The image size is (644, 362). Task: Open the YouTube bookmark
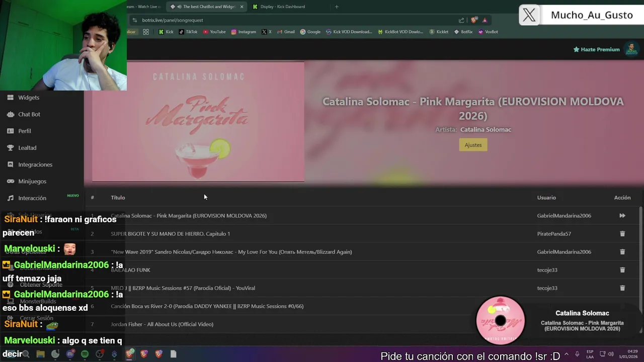tap(214, 32)
